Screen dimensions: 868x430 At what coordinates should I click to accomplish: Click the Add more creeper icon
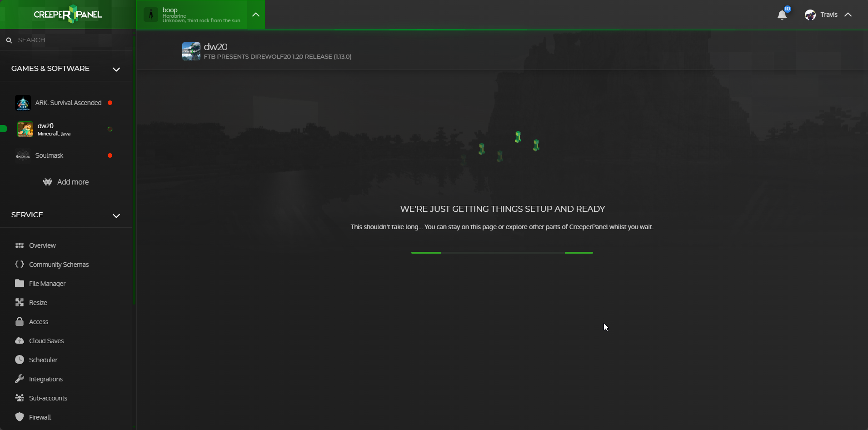(x=48, y=182)
